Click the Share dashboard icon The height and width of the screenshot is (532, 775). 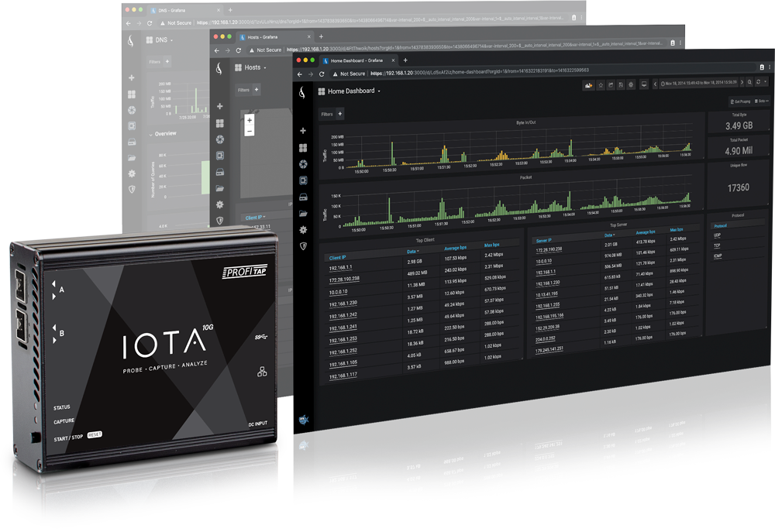(x=611, y=85)
